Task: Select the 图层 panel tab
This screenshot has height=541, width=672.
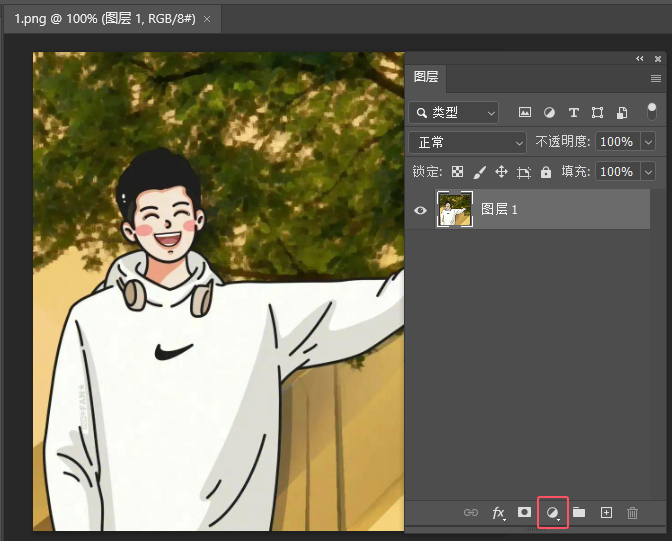Action: point(426,77)
